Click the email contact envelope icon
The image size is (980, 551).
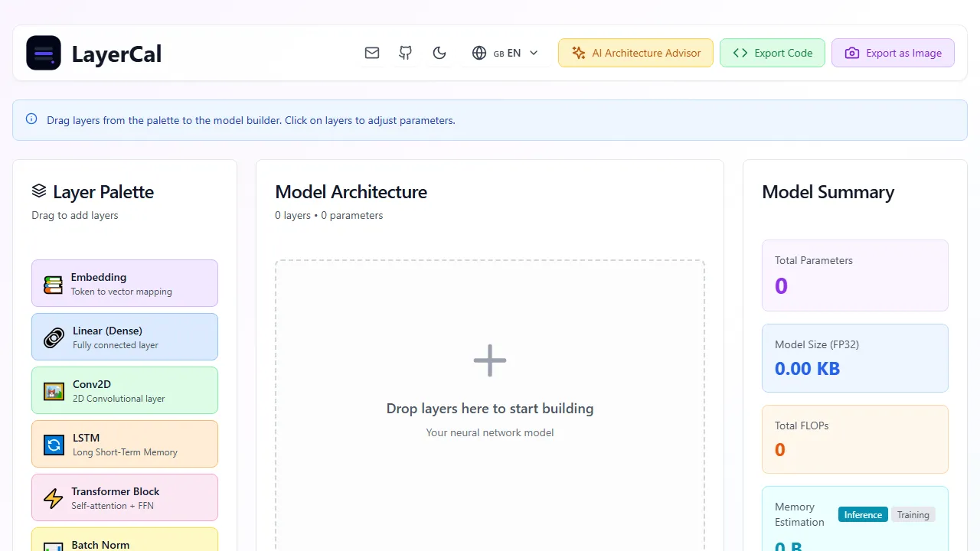pyautogui.click(x=372, y=53)
